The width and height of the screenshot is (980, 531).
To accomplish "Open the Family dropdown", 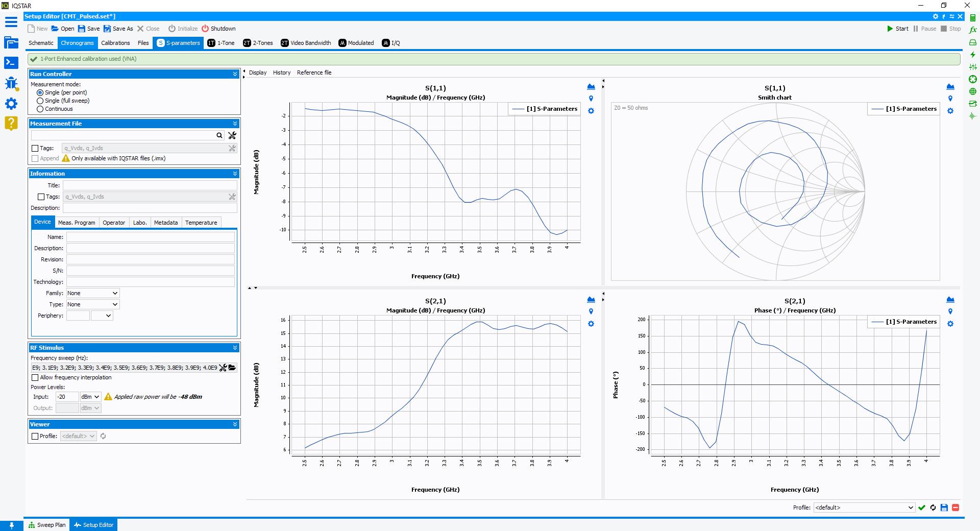I will tap(93, 293).
